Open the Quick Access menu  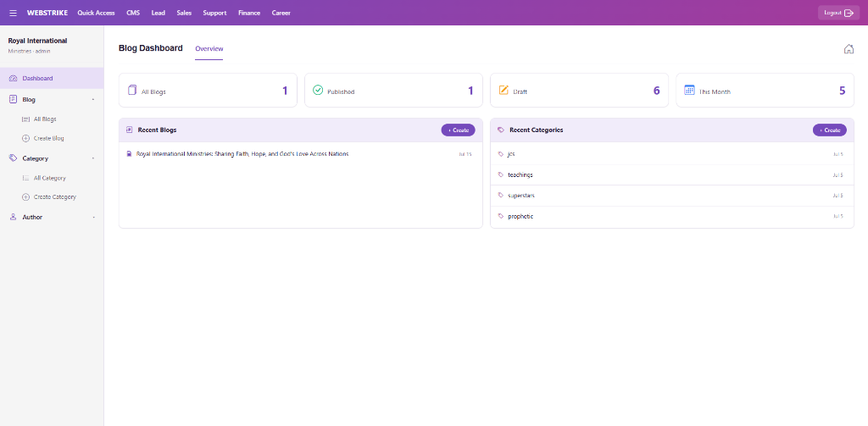(97, 13)
